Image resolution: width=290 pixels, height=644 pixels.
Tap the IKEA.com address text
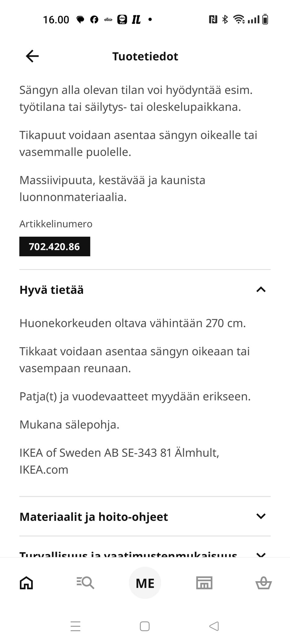pos(43,469)
